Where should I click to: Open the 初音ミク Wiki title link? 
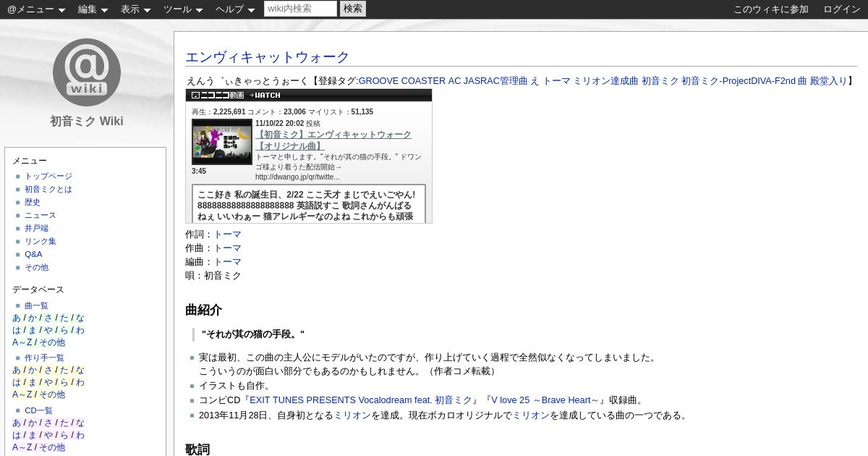(x=87, y=121)
